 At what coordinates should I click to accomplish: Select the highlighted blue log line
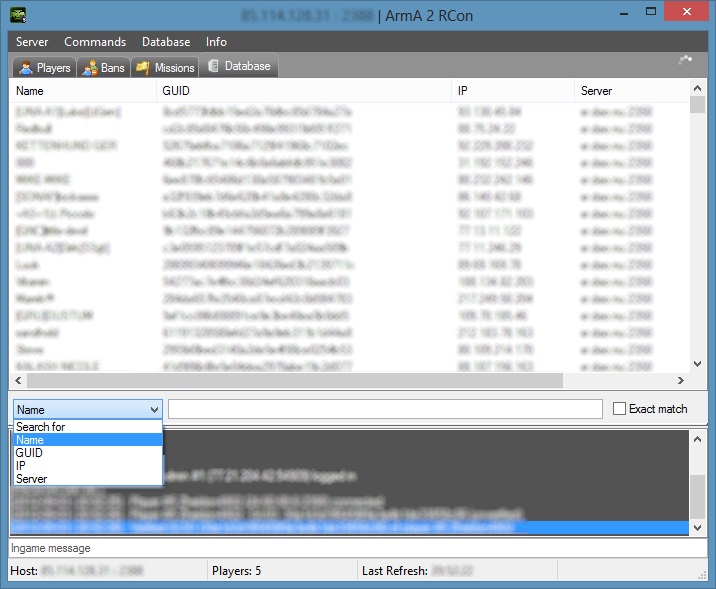tap(349, 528)
